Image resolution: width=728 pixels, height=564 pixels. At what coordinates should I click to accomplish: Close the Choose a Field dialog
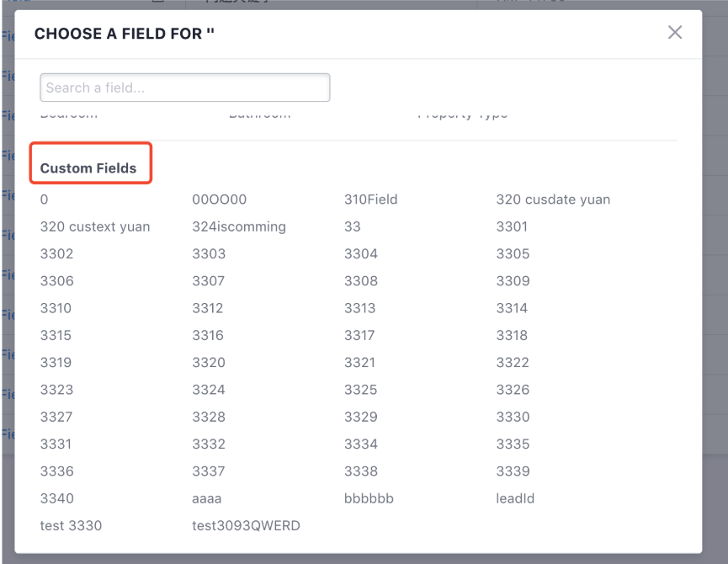pyautogui.click(x=675, y=32)
